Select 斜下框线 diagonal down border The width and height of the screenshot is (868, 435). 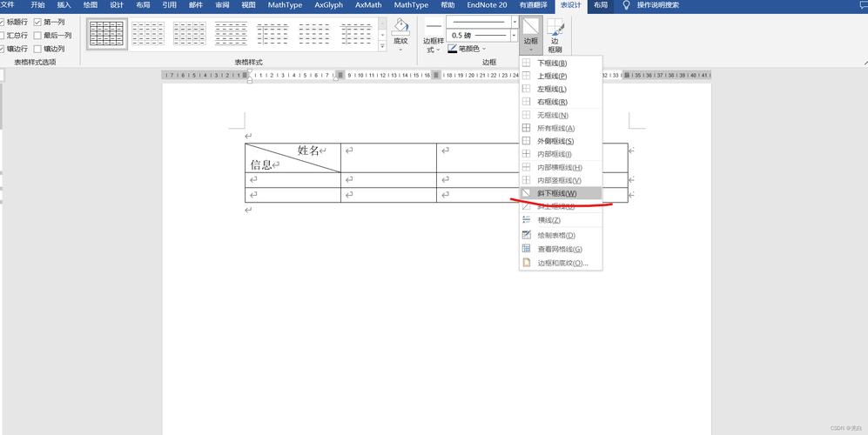[x=560, y=193]
